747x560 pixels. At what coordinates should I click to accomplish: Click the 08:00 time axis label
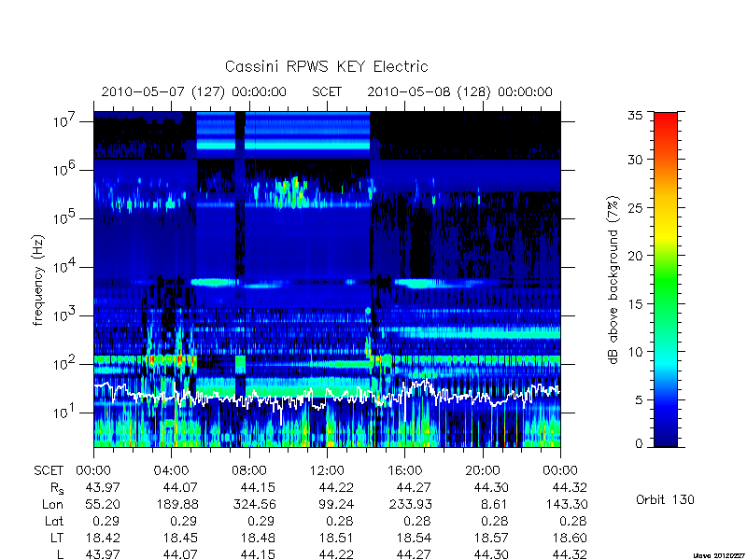click(249, 470)
